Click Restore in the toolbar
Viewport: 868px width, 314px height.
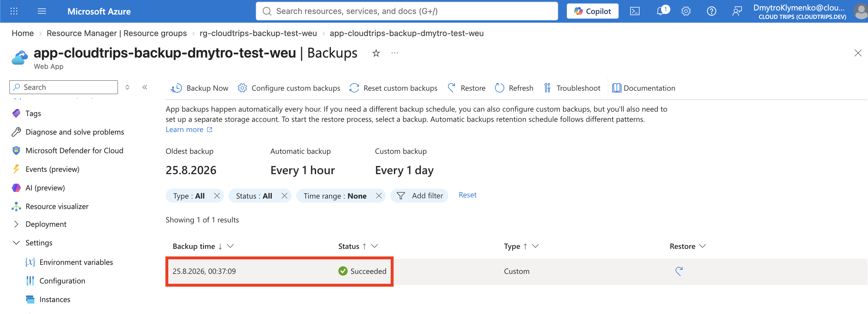(x=466, y=88)
